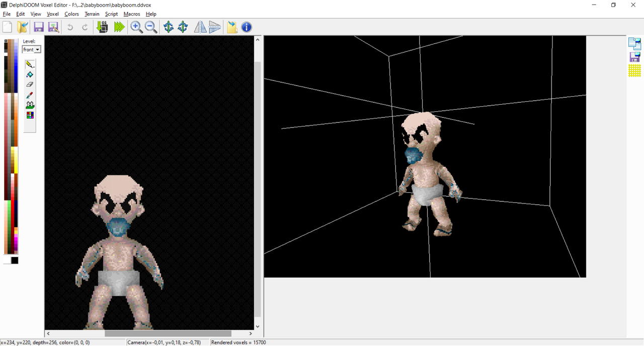This screenshot has width=644, height=346.
Task: Flip voxel horizontally with mirror icon
Action: [x=200, y=27]
